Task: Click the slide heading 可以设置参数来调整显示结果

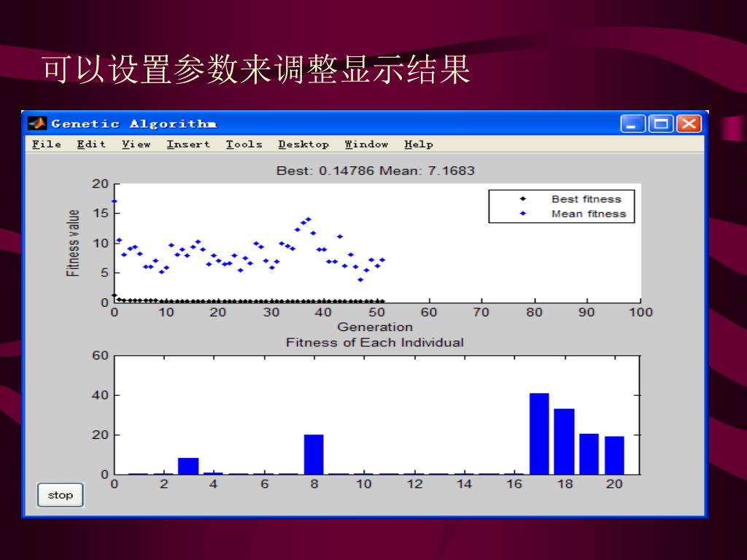Action: pyautogui.click(x=256, y=69)
